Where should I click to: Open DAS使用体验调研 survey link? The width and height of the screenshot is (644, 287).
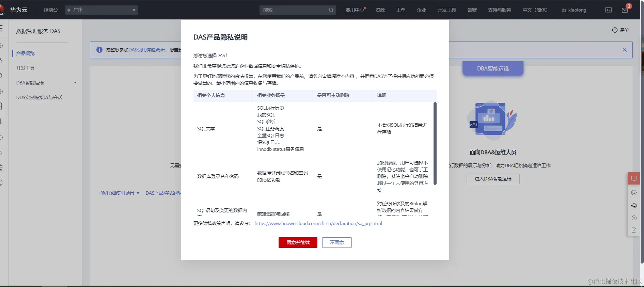(146, 50)
